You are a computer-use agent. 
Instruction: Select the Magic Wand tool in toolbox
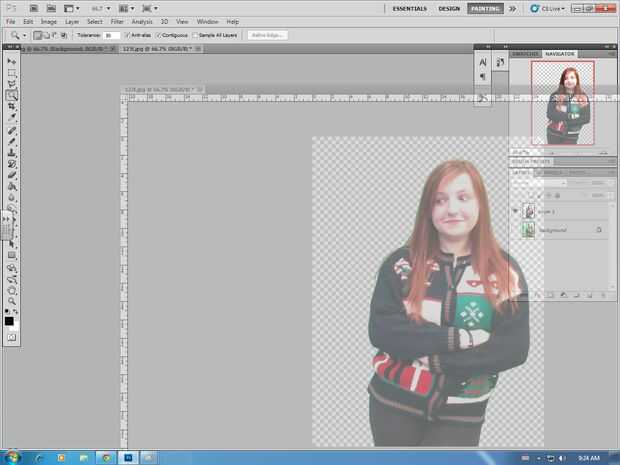pos(12,95)
